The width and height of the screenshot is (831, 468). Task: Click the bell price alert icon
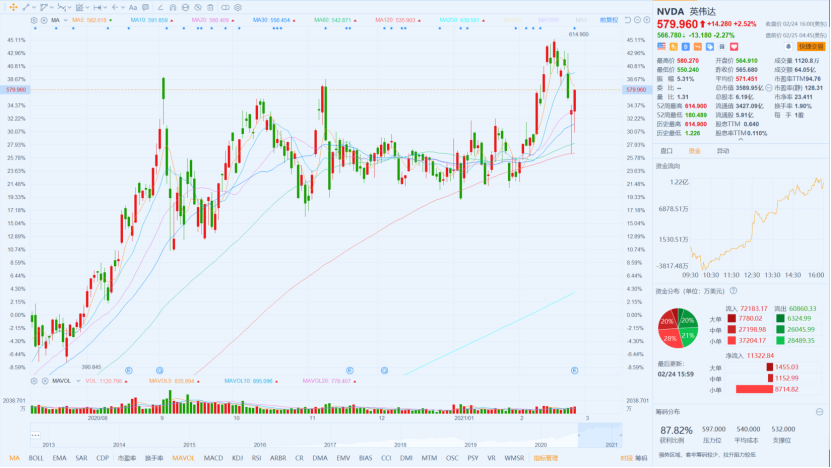[788, 47]
